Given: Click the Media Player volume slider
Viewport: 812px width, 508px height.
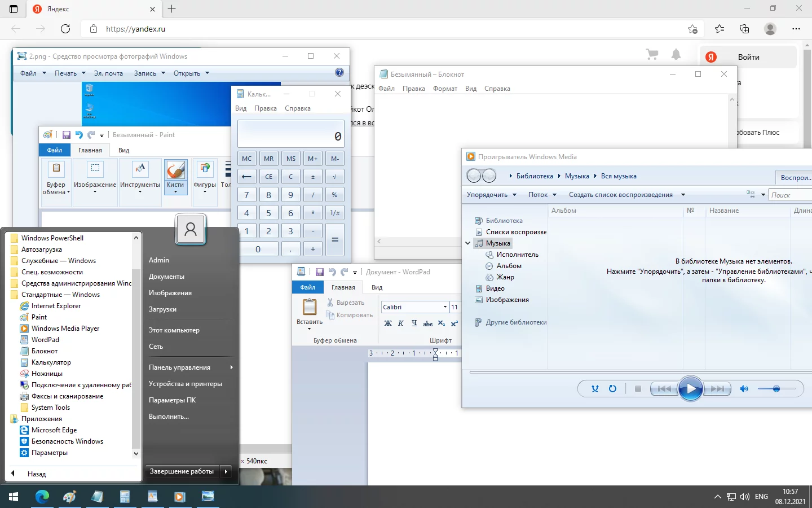Looking at the screenshot, I should coord(776,389).
